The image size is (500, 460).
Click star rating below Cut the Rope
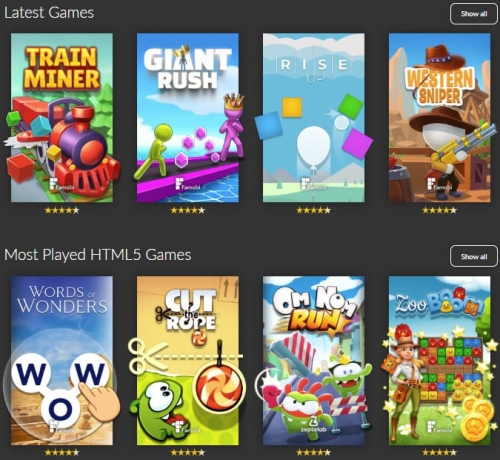188,453
